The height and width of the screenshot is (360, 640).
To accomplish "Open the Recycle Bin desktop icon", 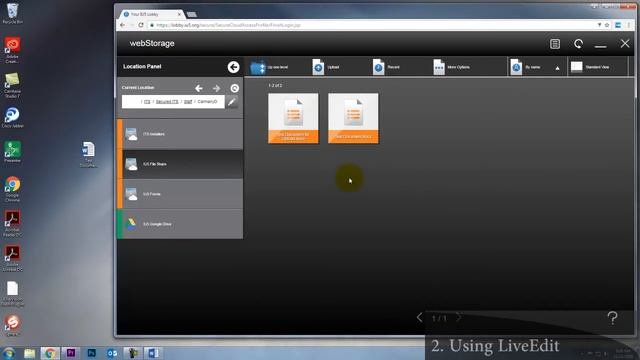I will pyautogui.click(x=12, y=13).
